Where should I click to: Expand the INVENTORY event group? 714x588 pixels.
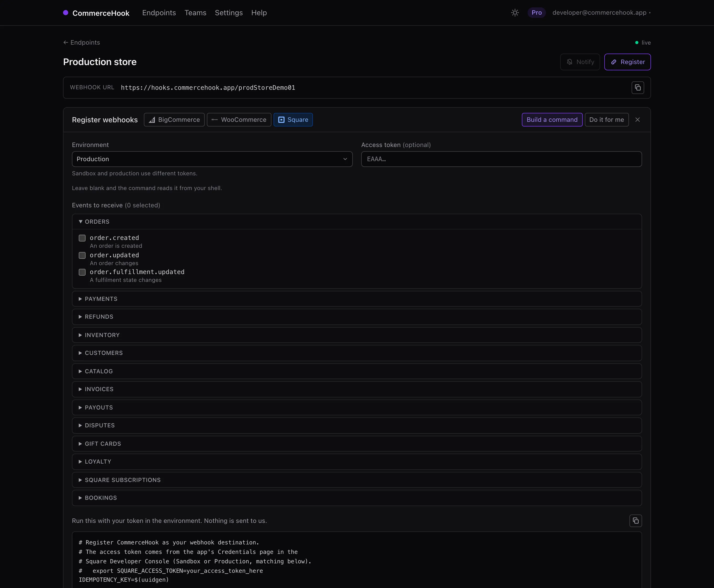pyautogui.click(x=357, y=335)
